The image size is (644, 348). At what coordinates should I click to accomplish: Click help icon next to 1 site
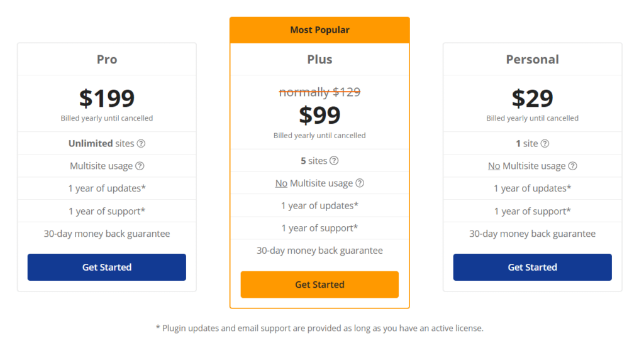pos(545,143)
